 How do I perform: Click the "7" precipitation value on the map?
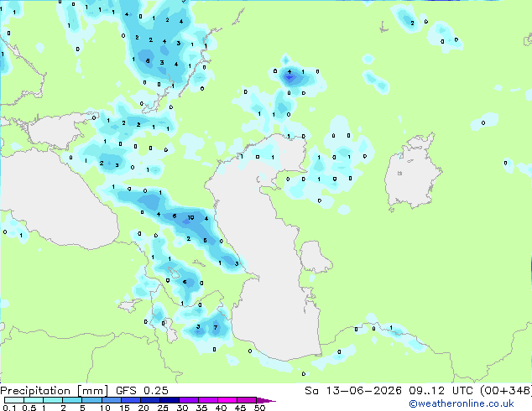pos(216,327)
